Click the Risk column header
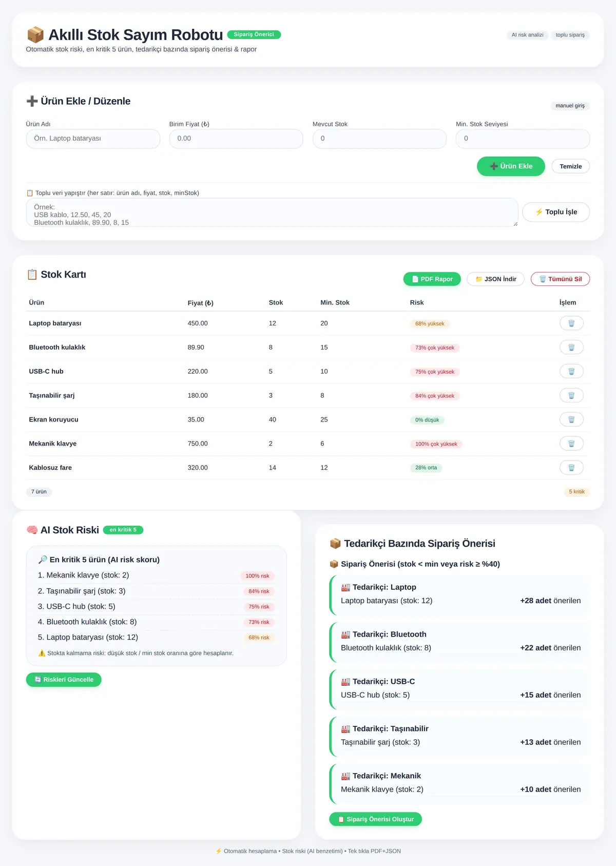The width and height of the screenshot is (616, 866). pos(417,303)
